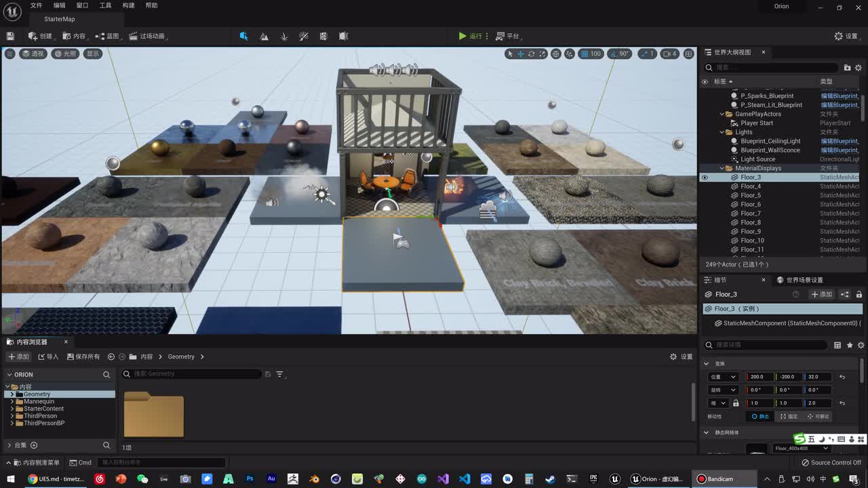Viewport: 868px width, 488px height.
Task: Collapse the MaterialDisplays folder in outliner
Action: point(722,168)
